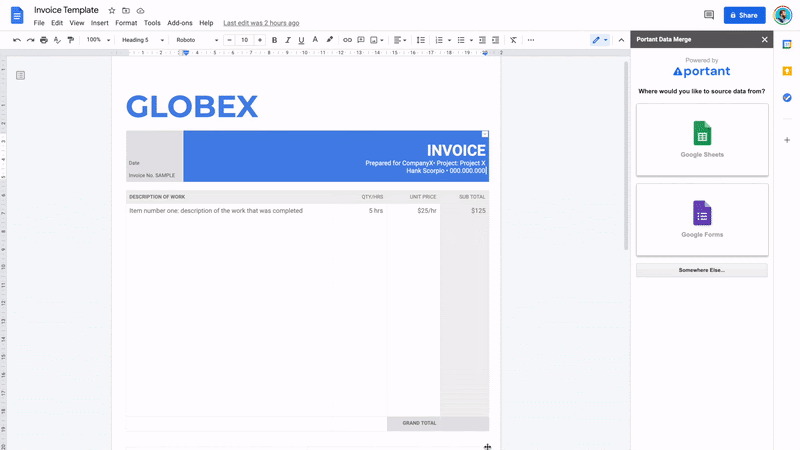Click the GLOBEX heading in the document
This screenshot has height=450, width=800.
tap(192, 107)
